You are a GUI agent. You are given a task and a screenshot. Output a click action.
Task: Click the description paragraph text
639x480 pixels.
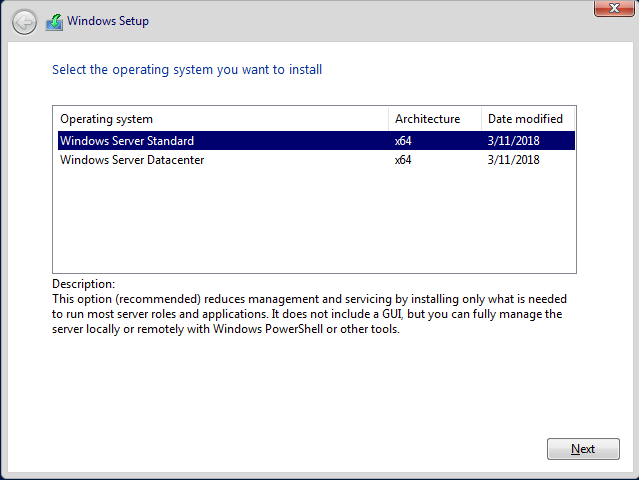[x=310, y=314]
